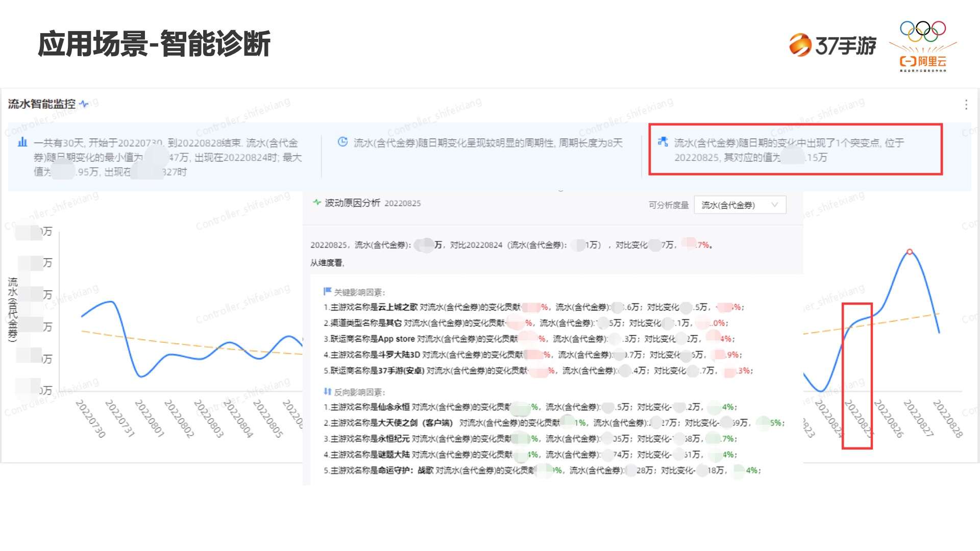
Task: Click the x-axis label 20220730
Action: point(90,419)
